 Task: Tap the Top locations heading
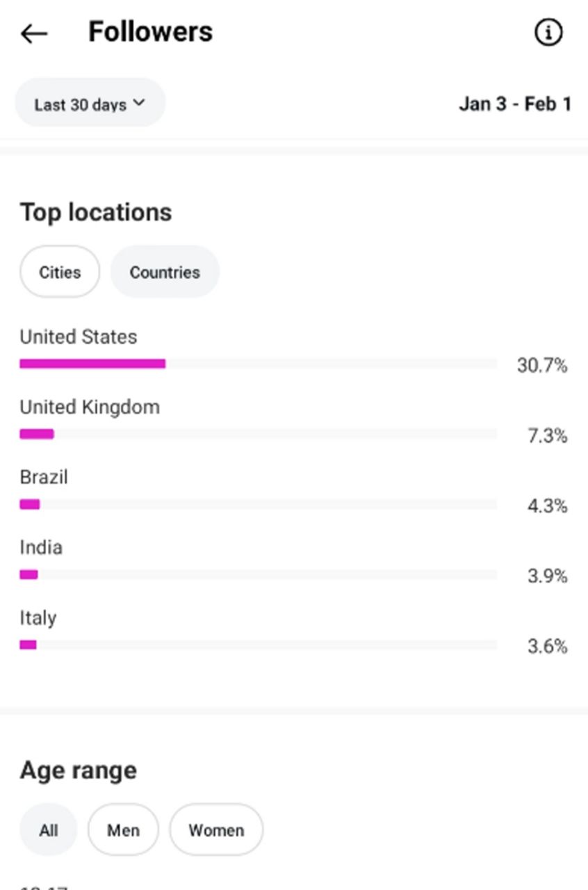point(96,212)
